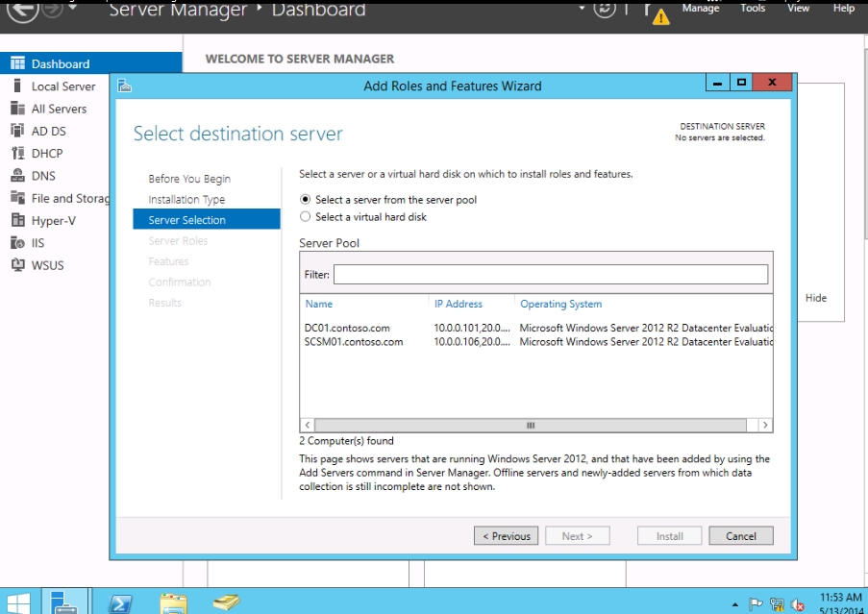The image size is (868, 614).
Task: Click the server pool Filter text box
Action: click(x=550, y=275)
